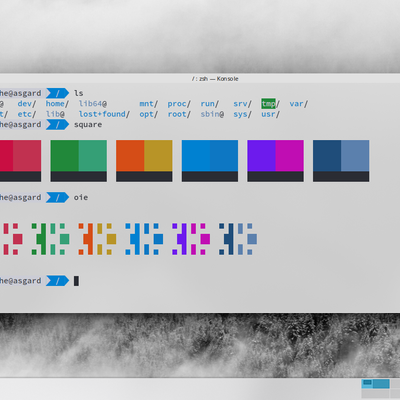Click the blue path arrow before 'oie'
The height and width of the screenshot is (400, 400).
click(57, 197)
